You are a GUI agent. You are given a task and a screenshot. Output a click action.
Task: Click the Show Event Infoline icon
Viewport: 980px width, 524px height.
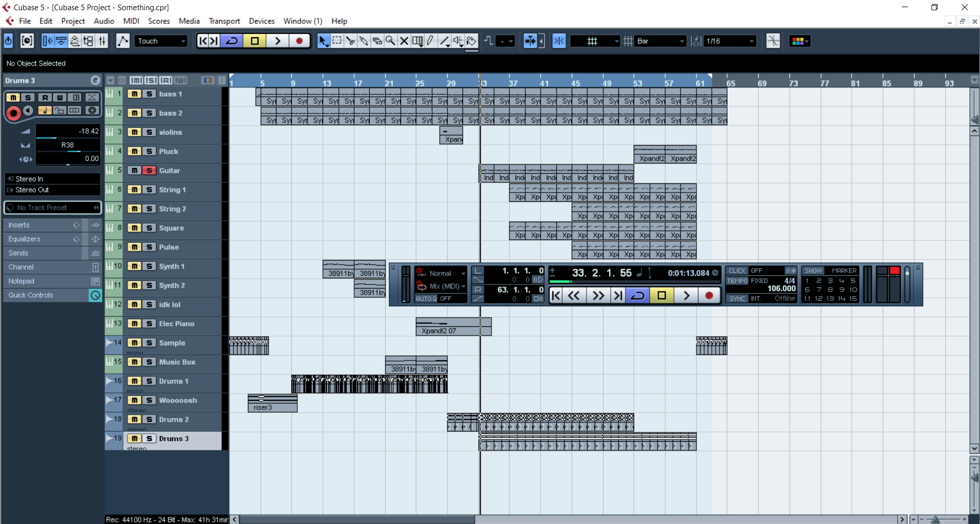pos(61,41)
